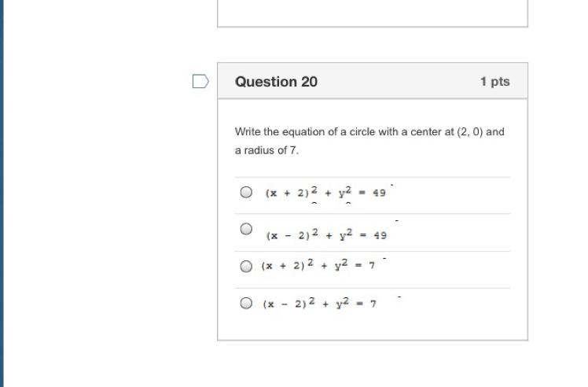Image resolution: width=588 pixels, height=387 pixels.
Task: Click the dark blue strip at left edge
Action: [2, 193]
